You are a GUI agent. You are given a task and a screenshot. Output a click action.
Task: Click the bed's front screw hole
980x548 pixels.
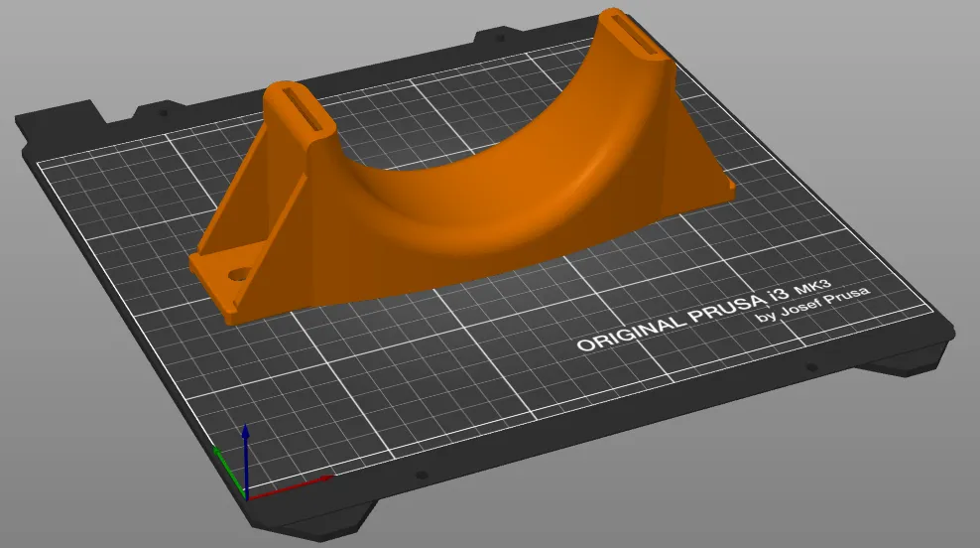pos(421,477)
